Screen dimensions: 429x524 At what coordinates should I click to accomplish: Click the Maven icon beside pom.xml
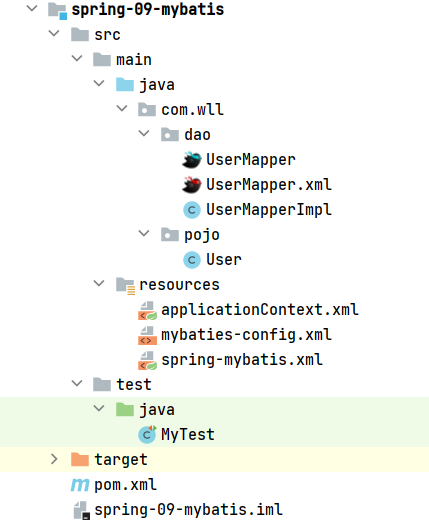pyautogui.click(x=80, y=485)
